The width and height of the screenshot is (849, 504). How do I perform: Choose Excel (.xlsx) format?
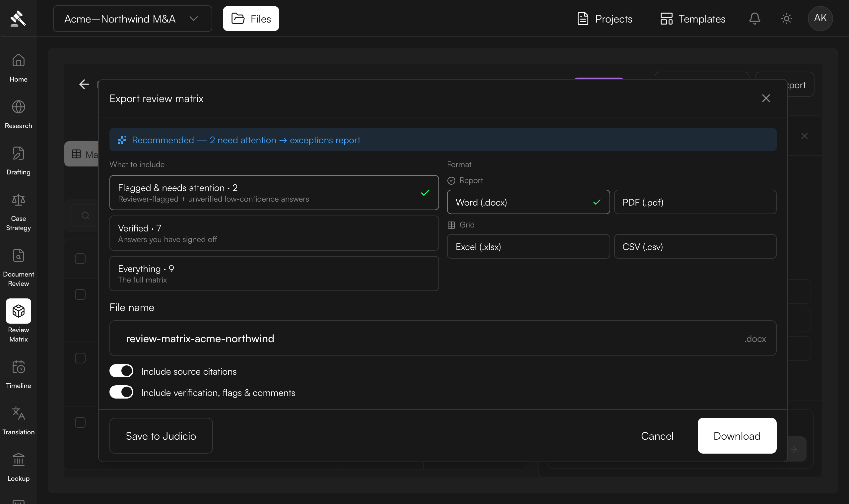(x=528, y=247)
